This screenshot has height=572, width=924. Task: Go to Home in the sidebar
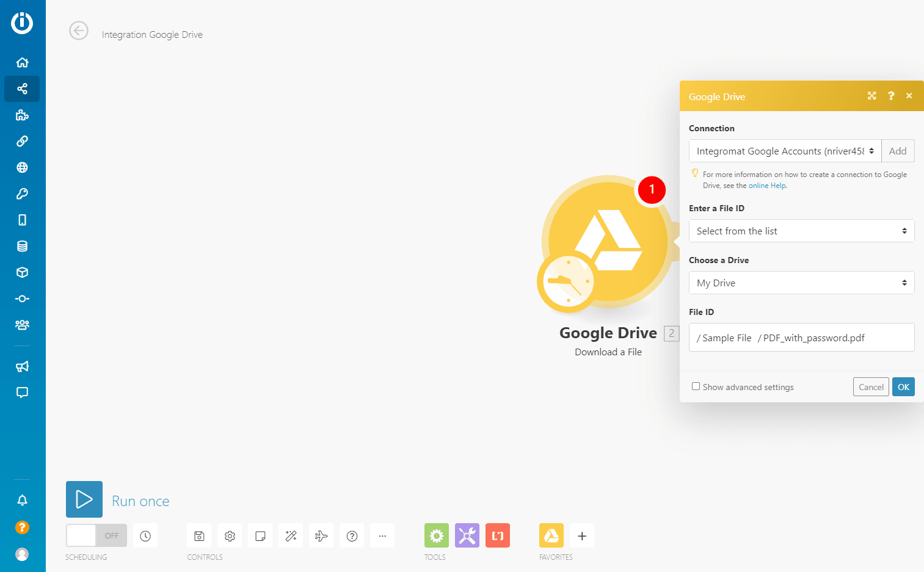[x=22, y=62]
